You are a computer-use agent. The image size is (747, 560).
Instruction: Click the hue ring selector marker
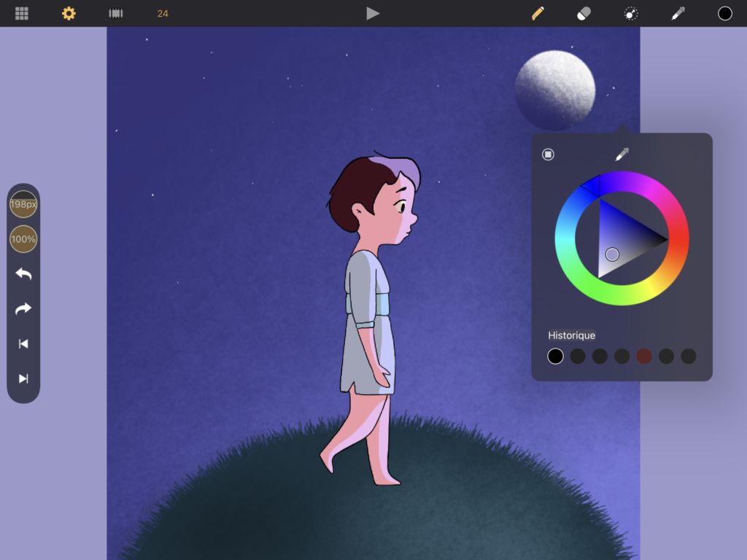point(591,185)
